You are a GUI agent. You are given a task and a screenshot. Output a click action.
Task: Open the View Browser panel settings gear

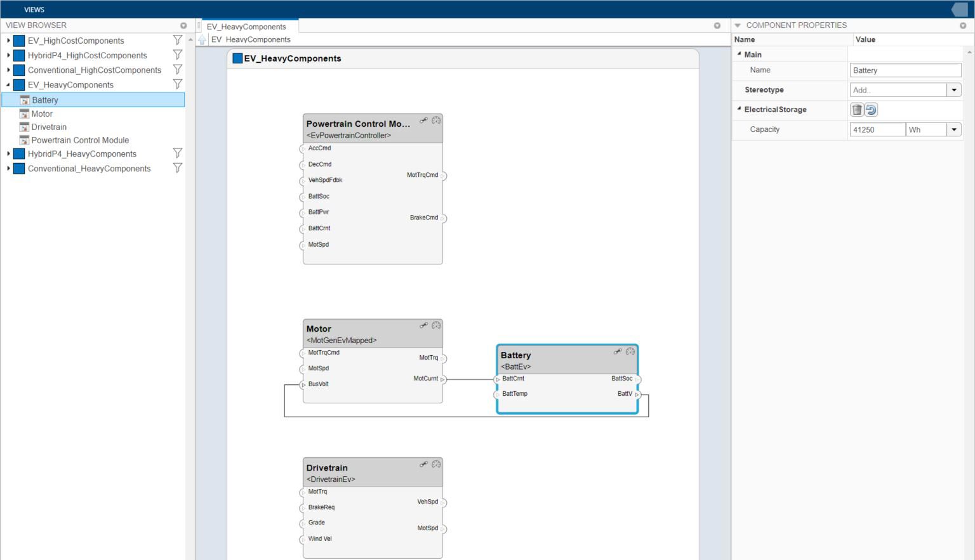click(183, 25)
